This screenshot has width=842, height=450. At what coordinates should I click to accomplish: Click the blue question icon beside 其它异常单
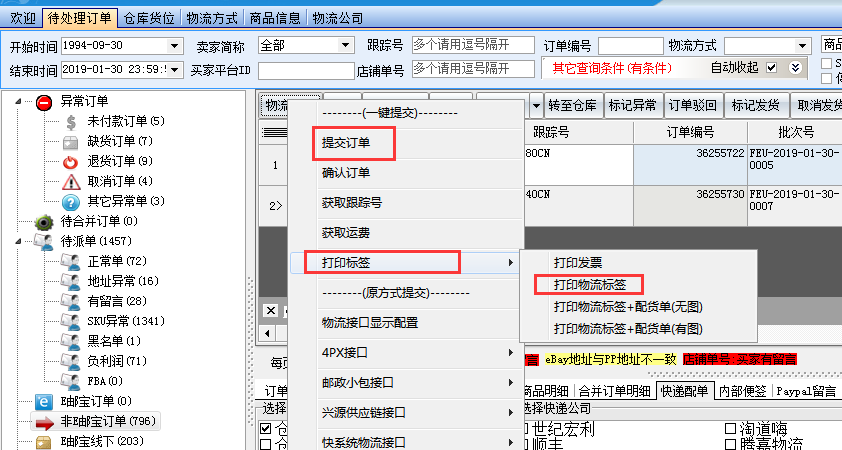pos(70,202)
